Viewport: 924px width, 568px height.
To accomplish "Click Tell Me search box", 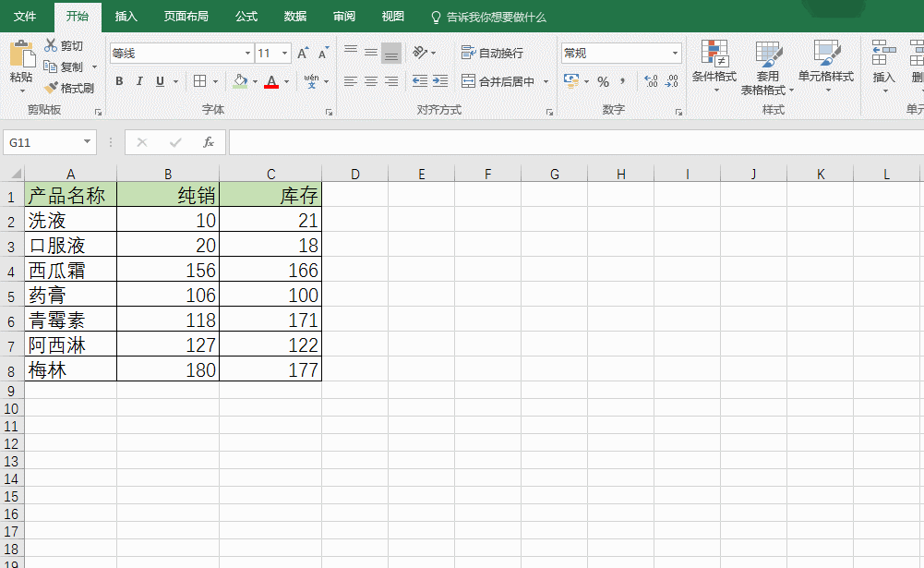I will 489,18.
